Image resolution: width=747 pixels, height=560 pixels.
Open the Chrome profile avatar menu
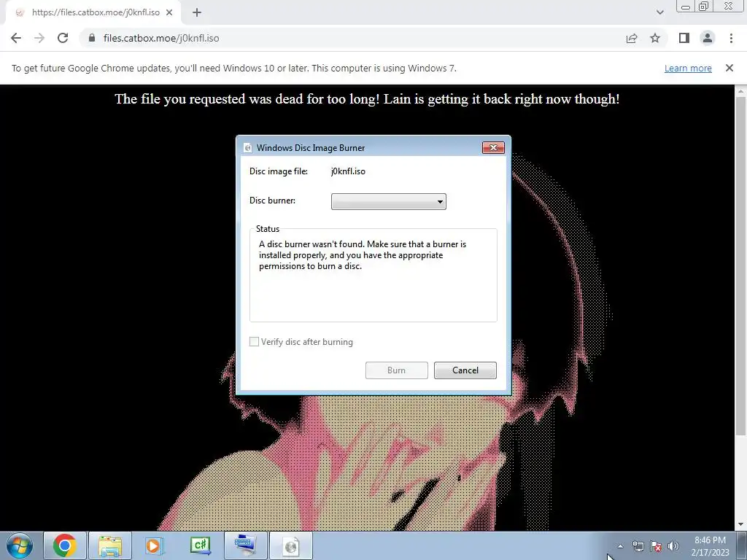[x=708, y=38]
